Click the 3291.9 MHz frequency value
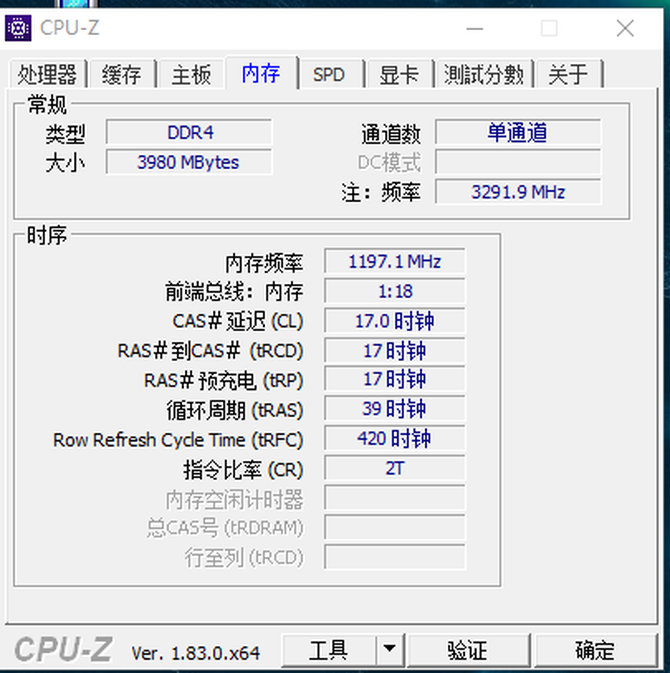Viewport: 670px width, 673px height. [x=518, y=191]
